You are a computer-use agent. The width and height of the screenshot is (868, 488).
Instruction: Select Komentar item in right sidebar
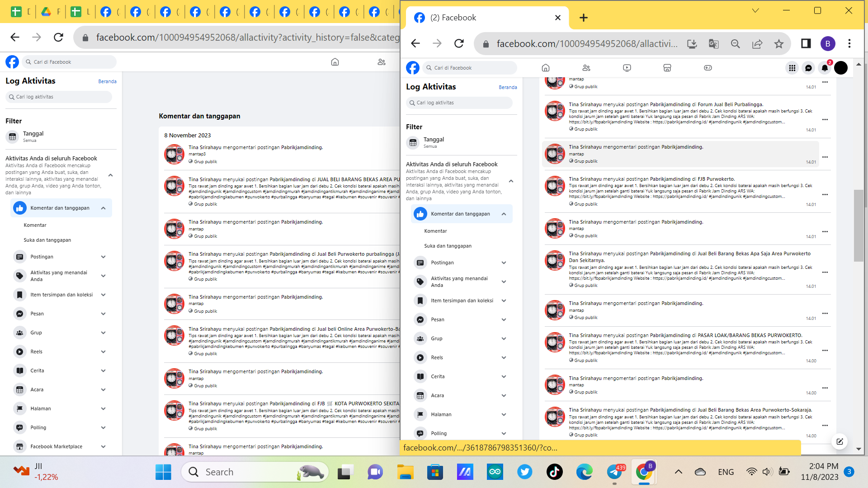click(435, 231)
